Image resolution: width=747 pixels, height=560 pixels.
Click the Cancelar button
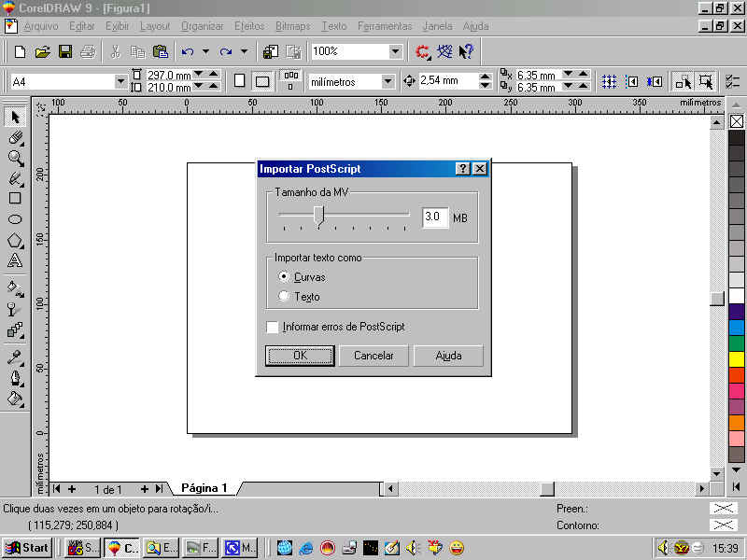coord(374,356)
